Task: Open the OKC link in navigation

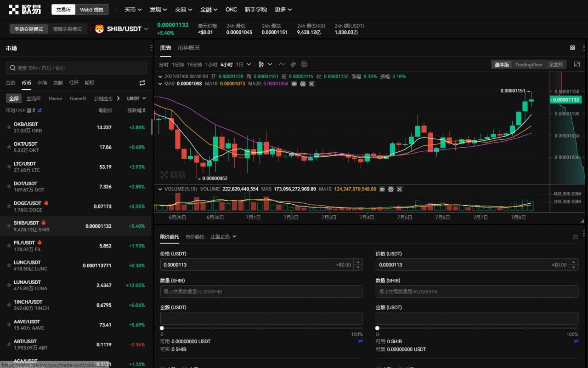Action: pyautogui.click(x=231, y=9)
